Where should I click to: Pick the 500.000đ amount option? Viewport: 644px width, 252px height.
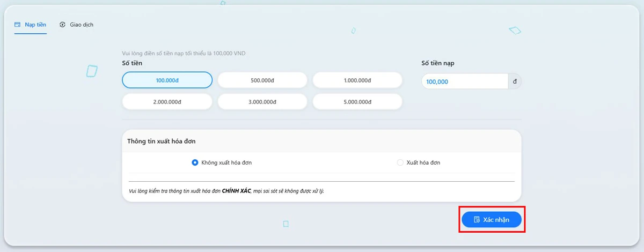pyautogui.click(x=262, y=80)
